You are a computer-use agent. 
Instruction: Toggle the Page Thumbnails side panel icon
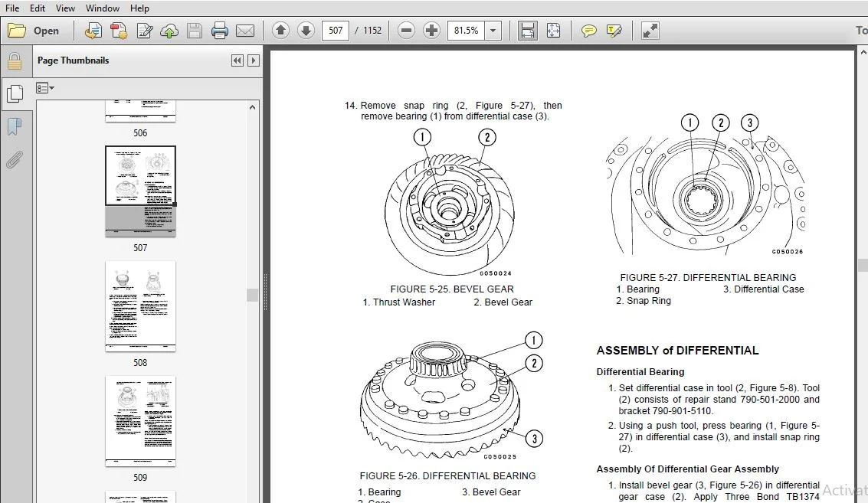tap(15, 94)
